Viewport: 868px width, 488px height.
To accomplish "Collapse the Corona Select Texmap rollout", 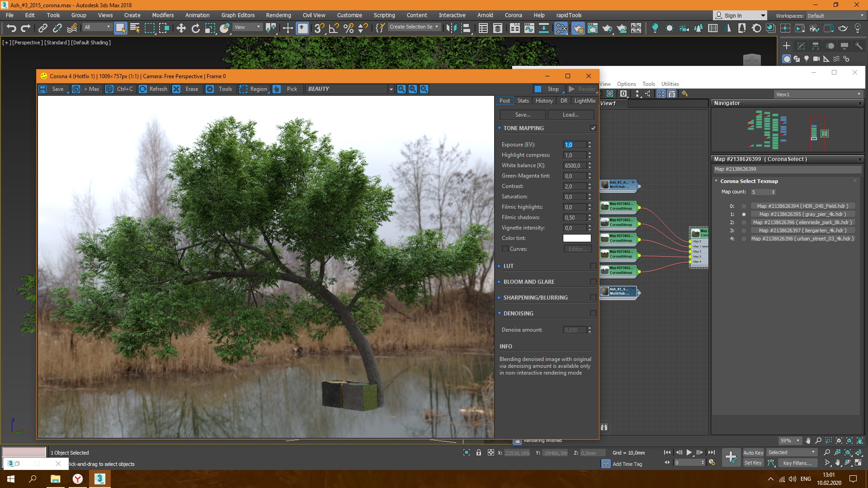I will (716, 181).
